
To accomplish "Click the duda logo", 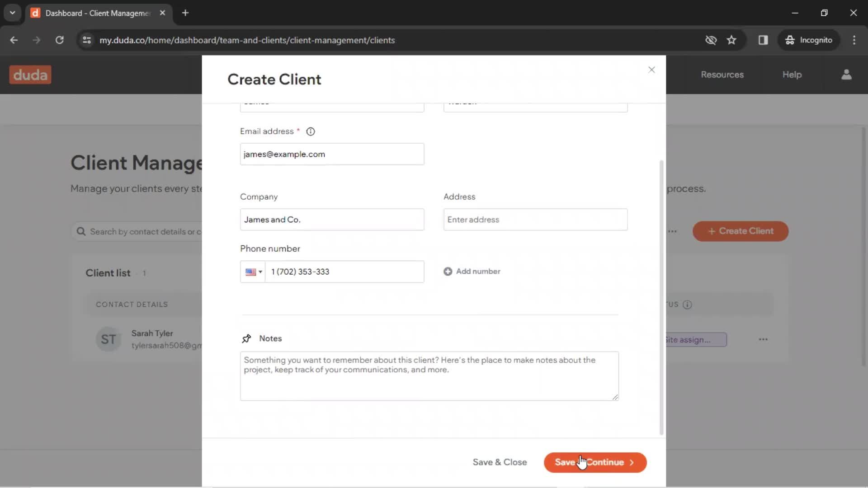I will (x=30, y=75).
